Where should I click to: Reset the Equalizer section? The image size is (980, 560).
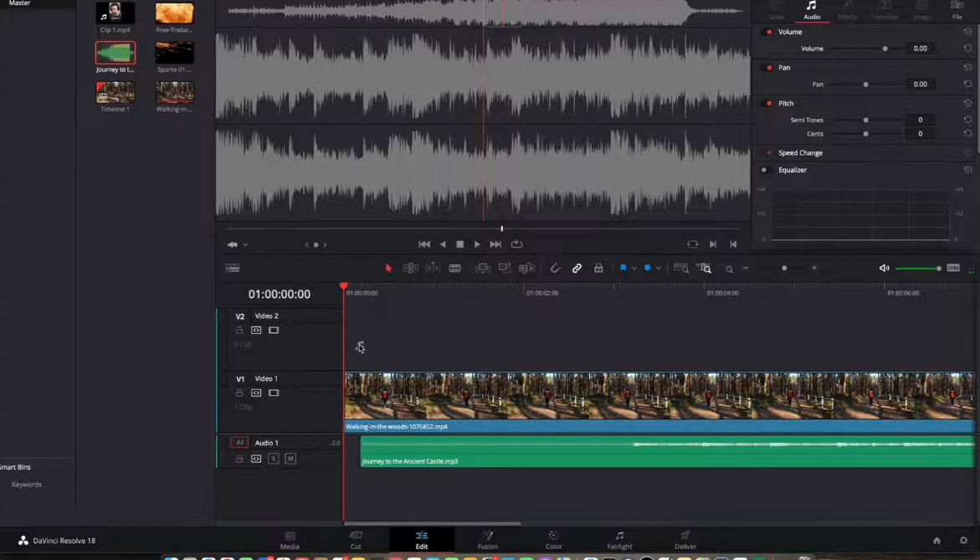[x=967, y=169]
